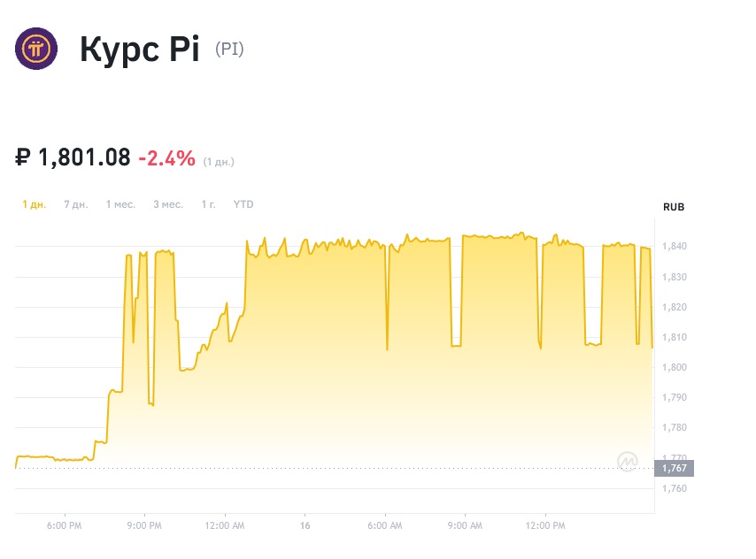This screenshot has width=756, height=559.
Task: Click the -2.4% price change indicator
Action: [x=166, y=158]
